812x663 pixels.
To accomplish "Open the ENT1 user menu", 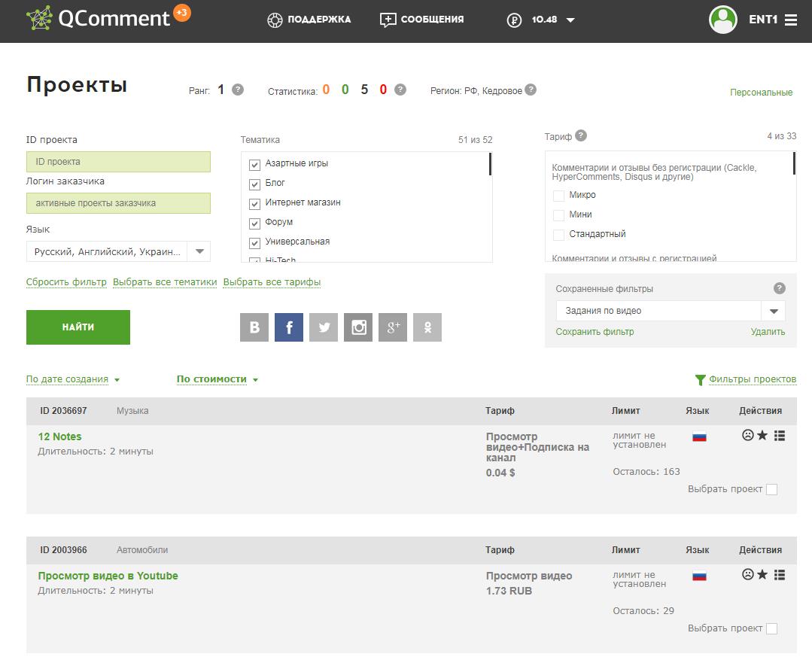I will (x=763, y=20).
